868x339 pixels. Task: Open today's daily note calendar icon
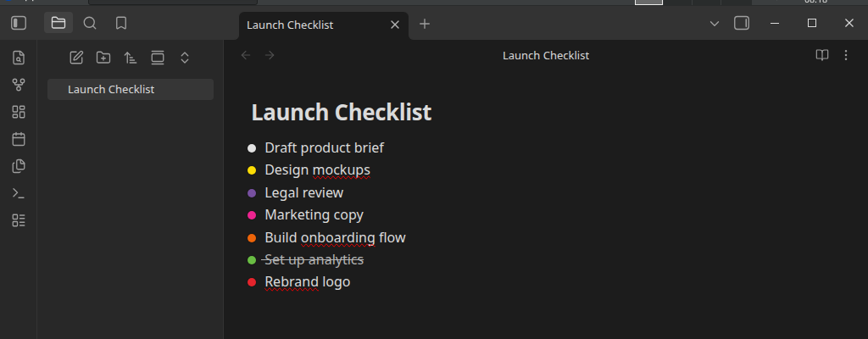click(x=19, y=139)
